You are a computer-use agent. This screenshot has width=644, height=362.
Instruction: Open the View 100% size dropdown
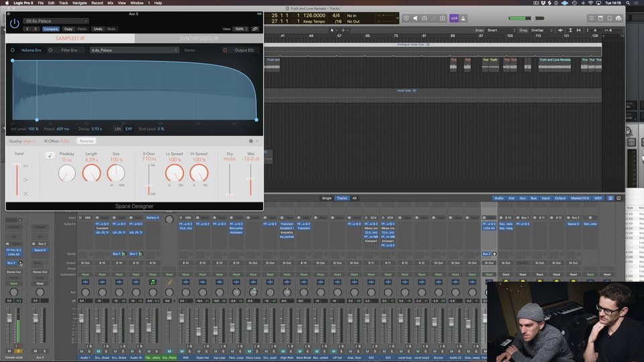tap(241, 29)
